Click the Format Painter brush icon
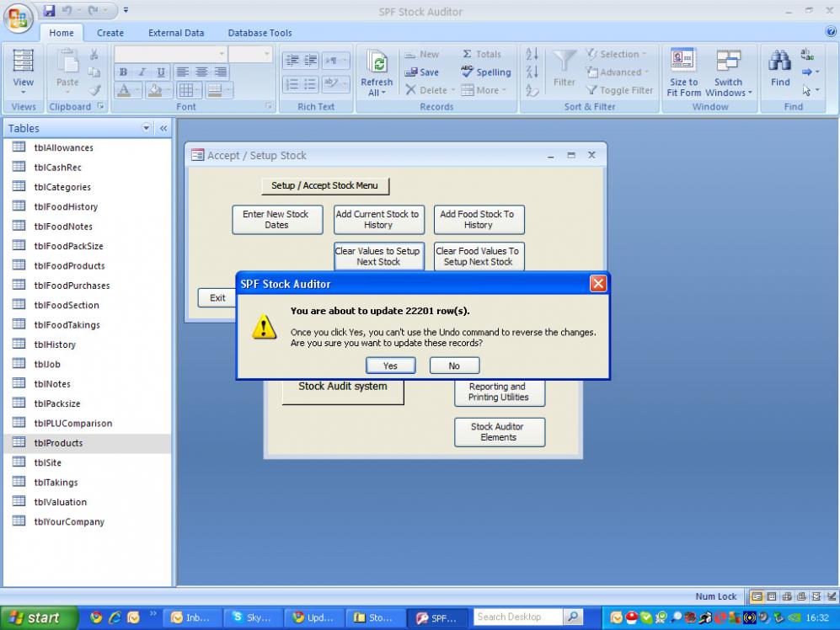 click(94, 90)
